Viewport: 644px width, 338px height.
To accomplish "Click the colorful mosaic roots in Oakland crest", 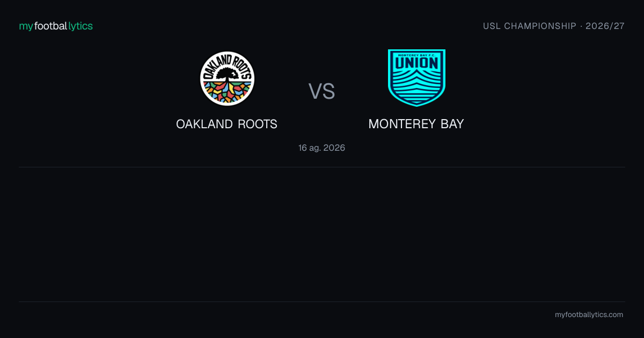I will (x=227, y=92).
